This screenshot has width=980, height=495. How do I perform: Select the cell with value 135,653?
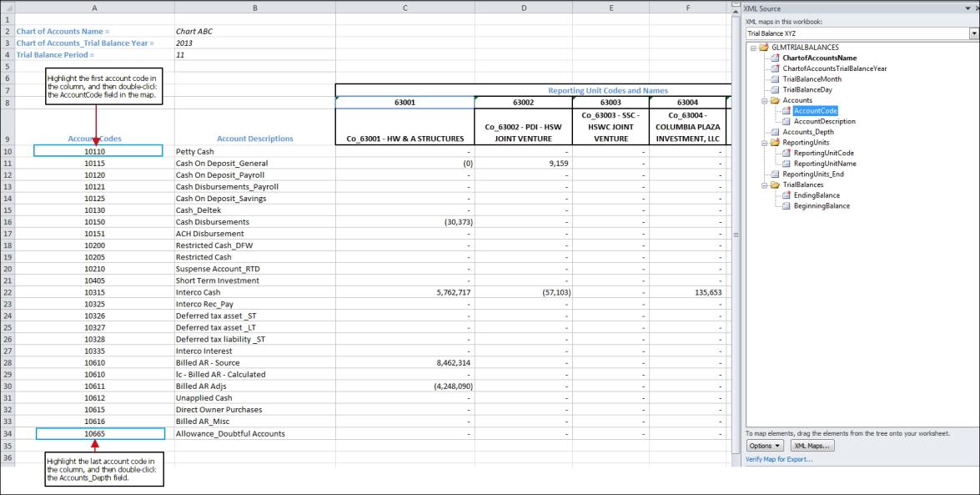tap(687, 292)
